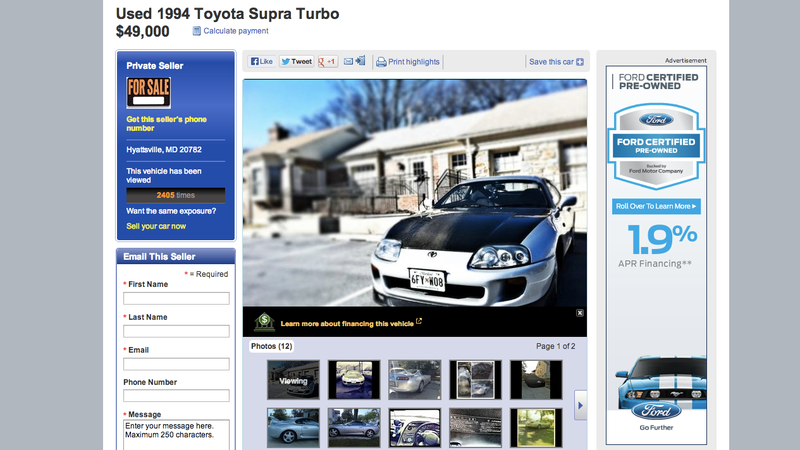800x450 pixels.
Task: Select the currently Viewing first thumbnail
Action: (x=293, y=380)
